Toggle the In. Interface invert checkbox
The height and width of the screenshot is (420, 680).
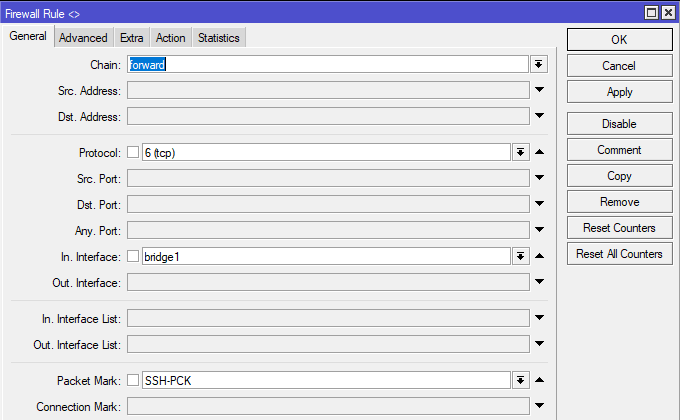[133, 256]
